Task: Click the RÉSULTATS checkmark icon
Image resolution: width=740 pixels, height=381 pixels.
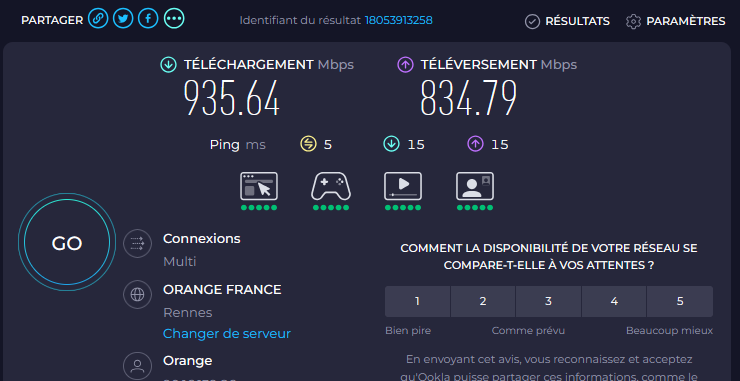Action: (x=532, y=22)
